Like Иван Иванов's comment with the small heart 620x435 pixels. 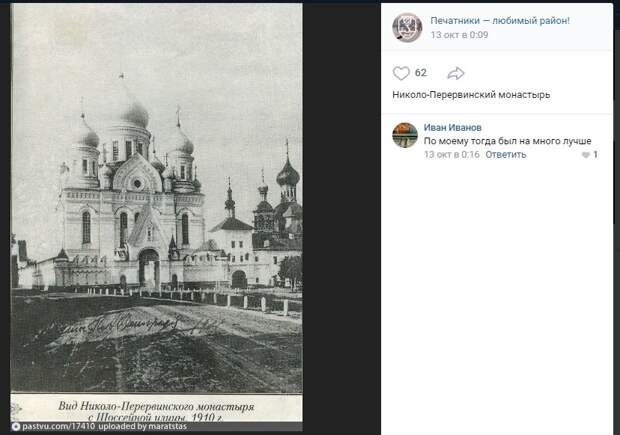(586, 155)
